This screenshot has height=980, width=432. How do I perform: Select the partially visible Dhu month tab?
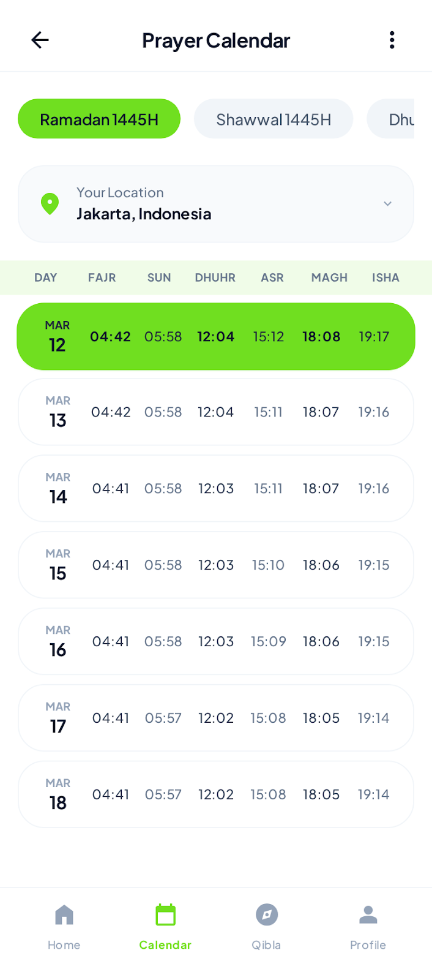(x=395, y=119)
